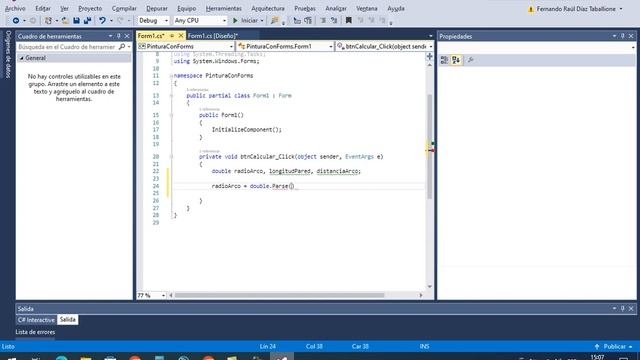Pin the Salida output panel
640x360 pixels.
point(622,309)
